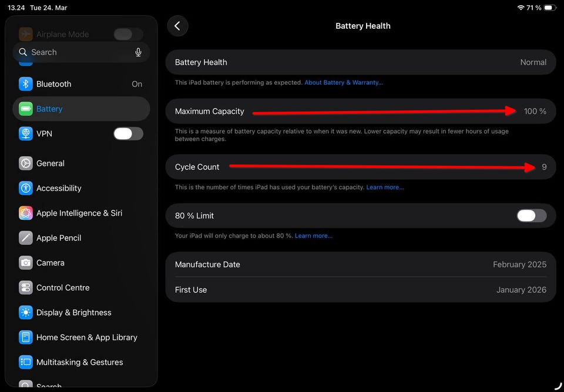Toggle the Airplane Mode switch
The image size is (564, 392).
(x=128, y=34)
